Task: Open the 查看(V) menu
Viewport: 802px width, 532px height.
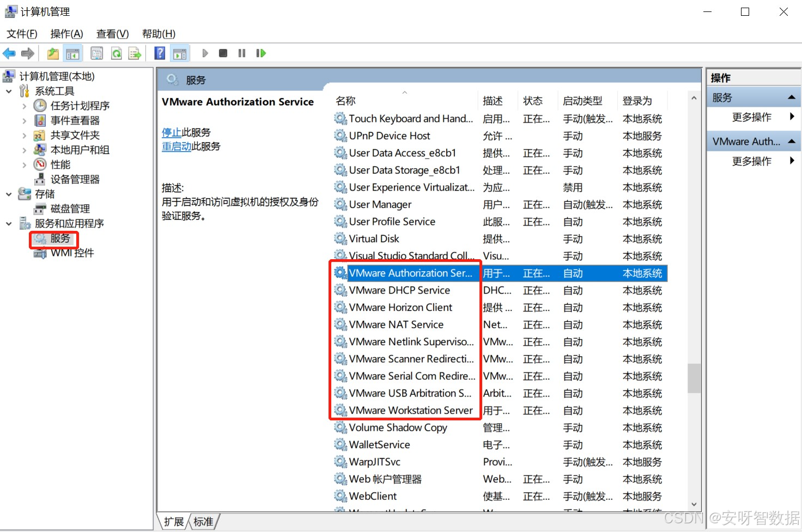Action: click(112, 34)
